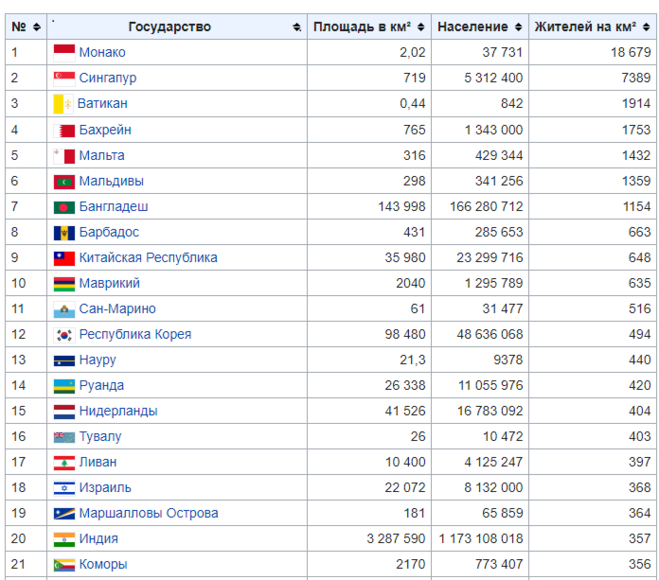This screenshot has height=580, width=659.
Task: Sort by Площадь в км² column
Action: tap(369, 27)
